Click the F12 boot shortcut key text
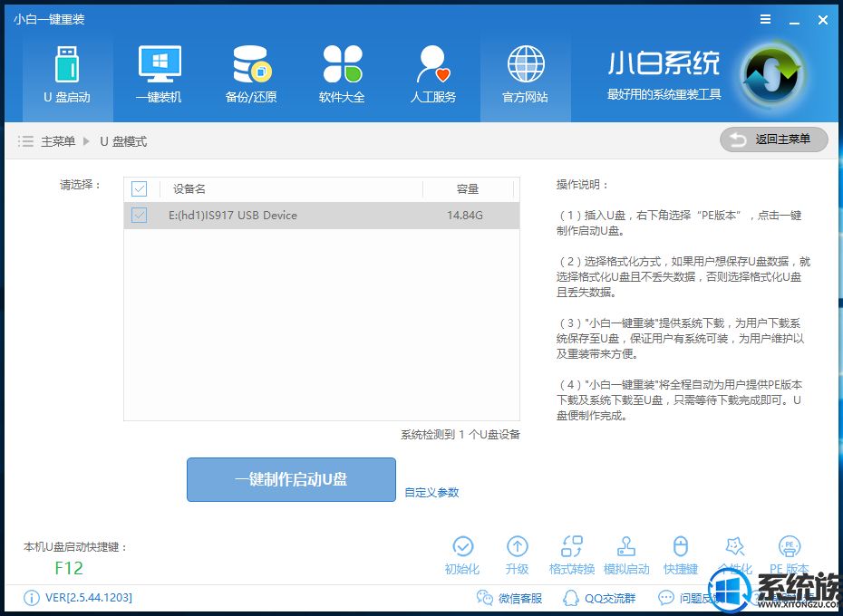 [x=69, y=568]
